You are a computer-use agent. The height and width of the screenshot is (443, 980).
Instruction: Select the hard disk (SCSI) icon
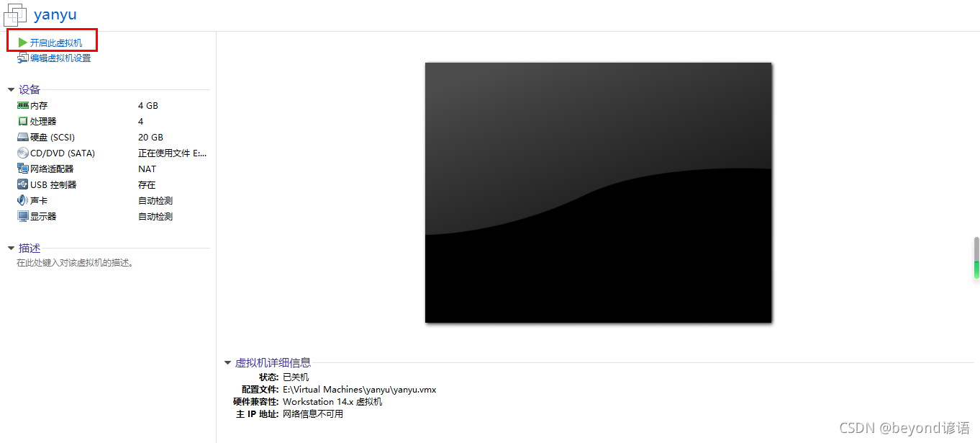click(x=23, y=137)
